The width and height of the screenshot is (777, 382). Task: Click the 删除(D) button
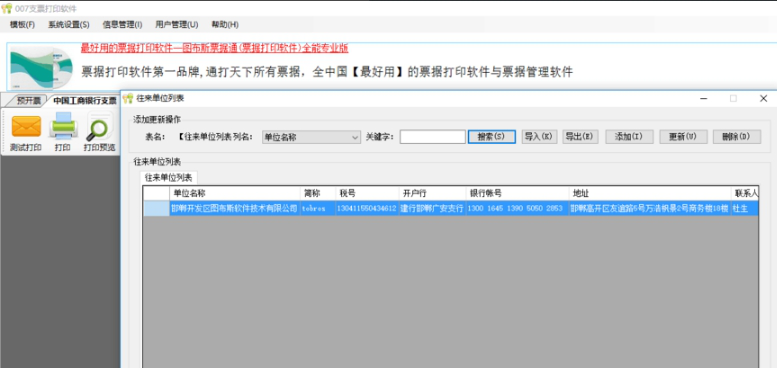737,137
